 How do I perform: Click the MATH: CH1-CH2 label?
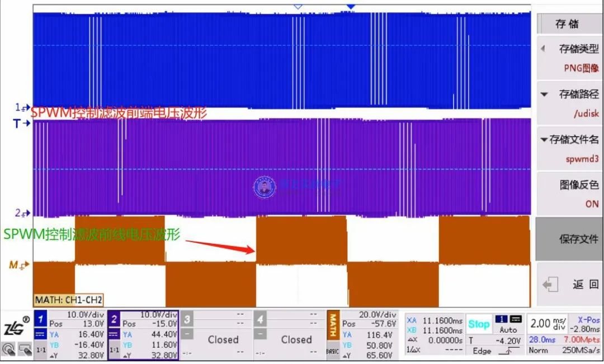click(69, 300)
